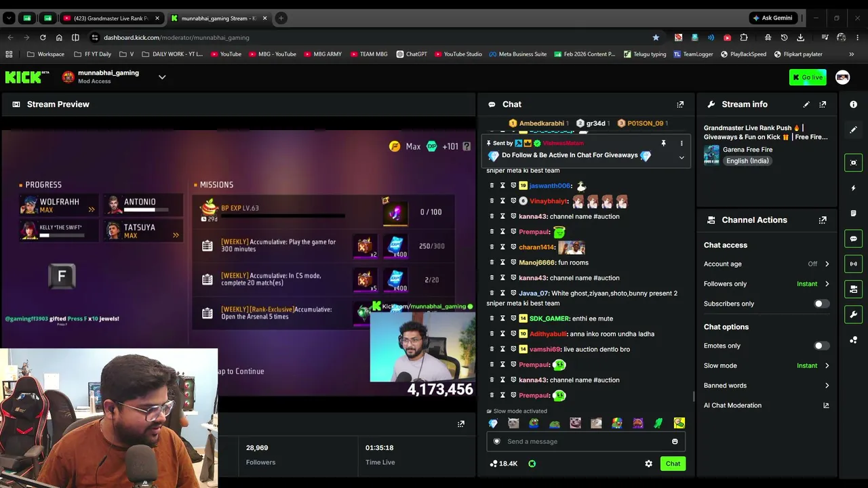868x488 pixels.
Task: Open a new browser tab
Action: (x=281, y=18)
